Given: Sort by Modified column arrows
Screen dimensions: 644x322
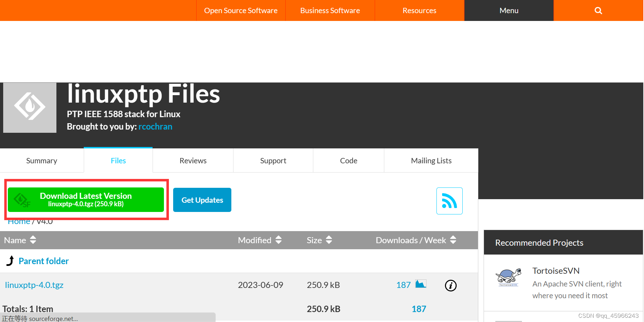Looking at the screenshot, I should pos(279,240).
